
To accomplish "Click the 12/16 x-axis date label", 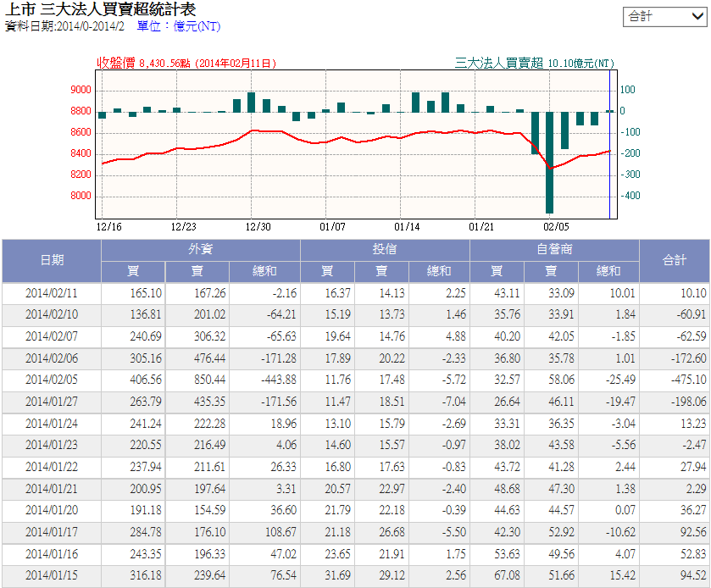I will pyautogui.click(x=108, y=227).
